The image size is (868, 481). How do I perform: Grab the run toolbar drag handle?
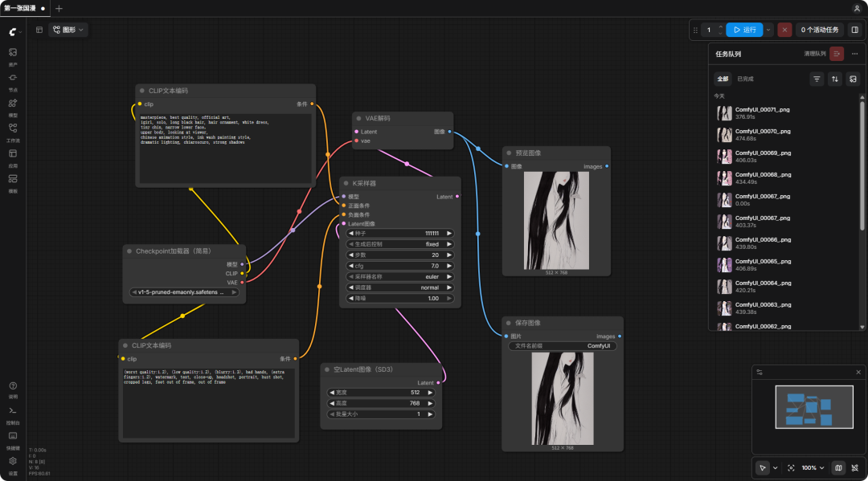coord(695,30)
